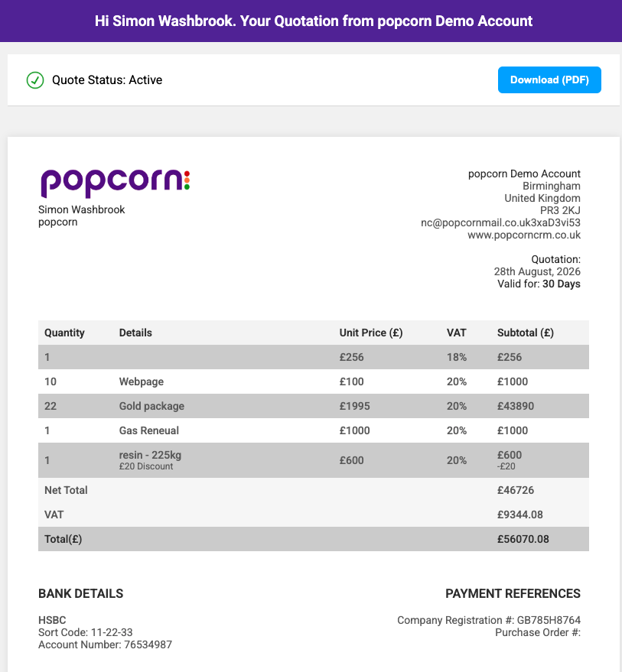This screenshot has width=622, height=672.
Task: Open the www.popcorncrm.co.uk website link
Action: [x=524, y=235]
